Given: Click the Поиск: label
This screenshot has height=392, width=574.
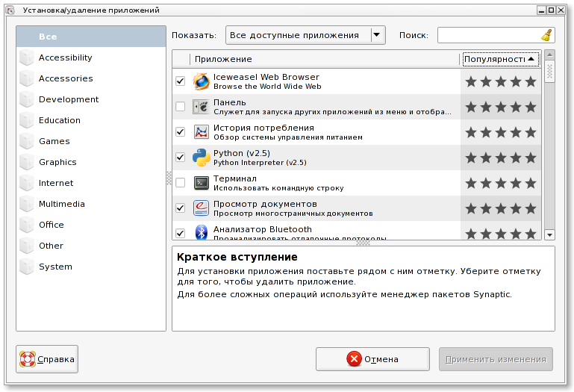Looking at the screenshot, I should pyautogui.click(x=414, y=35).
